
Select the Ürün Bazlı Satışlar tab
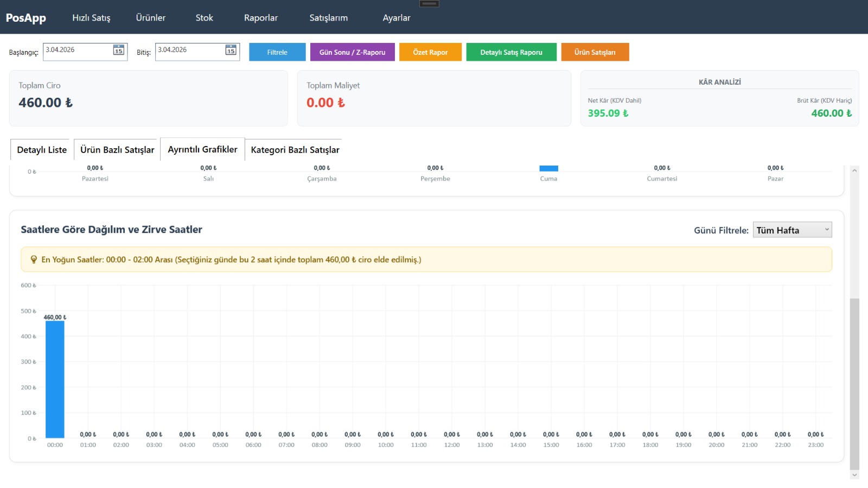(117, 150)
